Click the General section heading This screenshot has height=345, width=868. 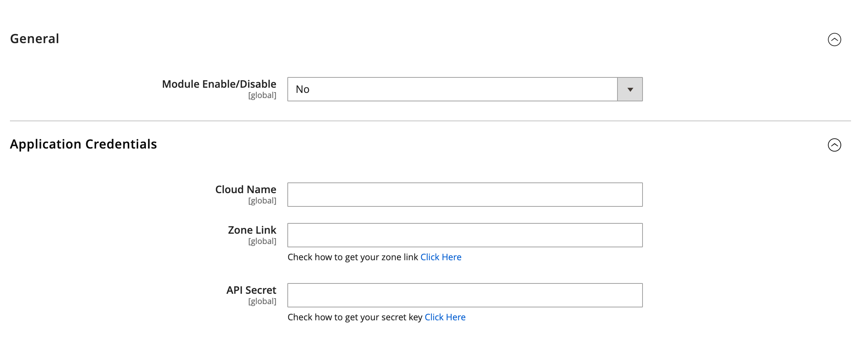tap(35, 39)
